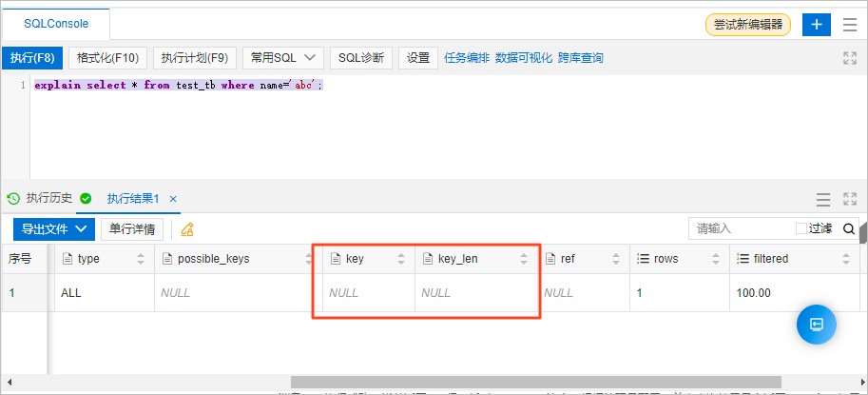This screenshot has height=395, width=868.
Task: Open the 数据可视化 link
Action: tap(524, 58)
